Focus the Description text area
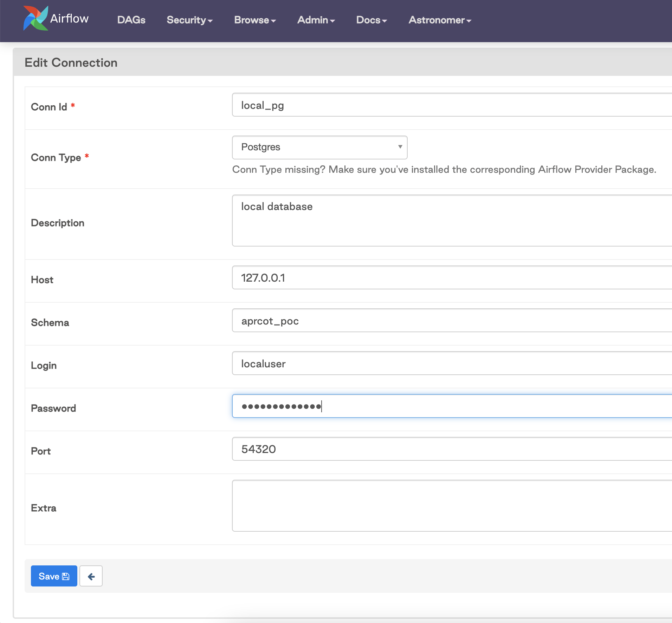The height and width of the screenshot is (623, 672). coord(452,221)
